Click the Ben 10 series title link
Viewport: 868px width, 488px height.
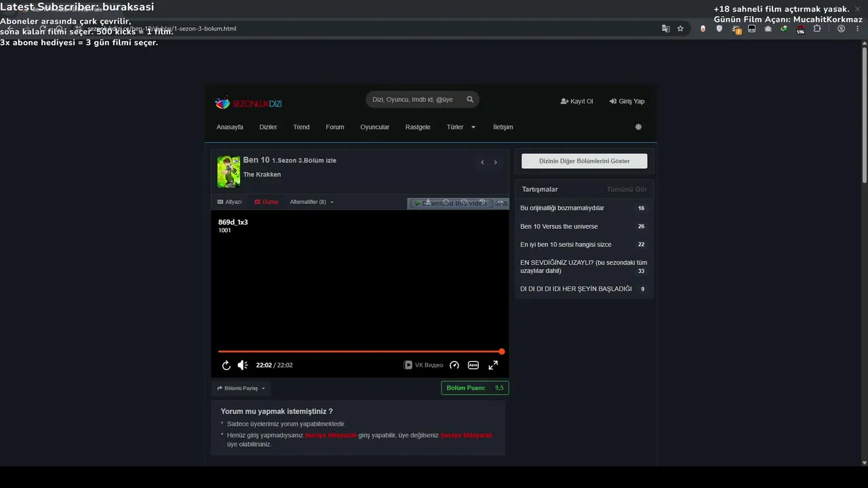click(256, 160)
